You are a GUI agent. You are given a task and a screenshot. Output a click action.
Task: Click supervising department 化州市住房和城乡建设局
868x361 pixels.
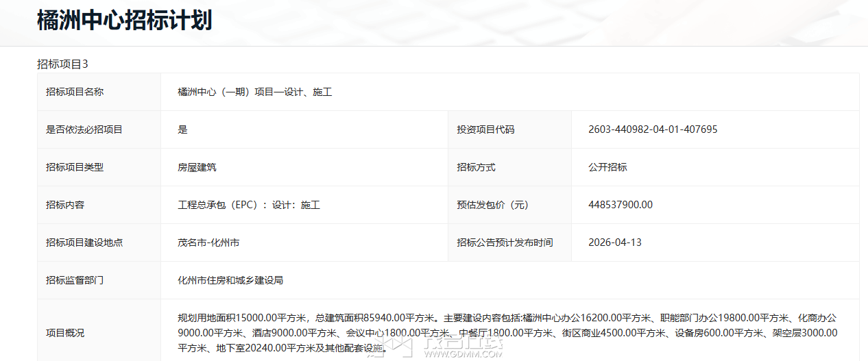pyautogui.click(x=230, y=280)
